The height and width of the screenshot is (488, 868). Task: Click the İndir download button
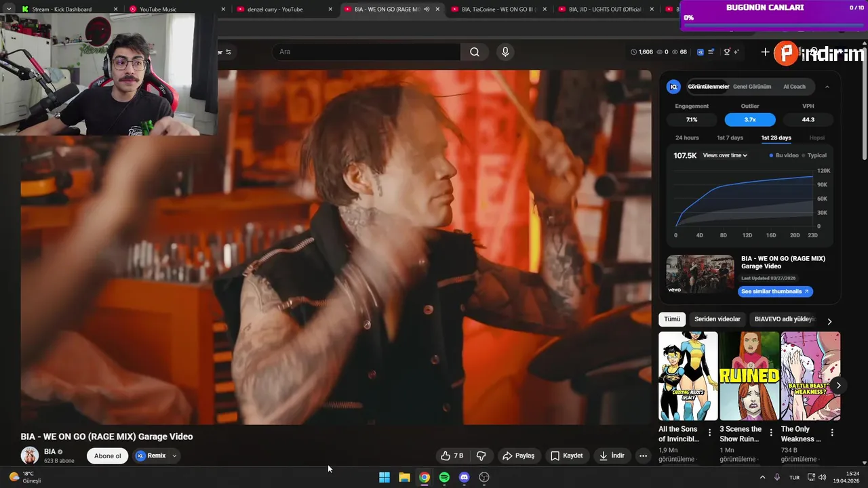pyautogui.click(x=612, y=455)
